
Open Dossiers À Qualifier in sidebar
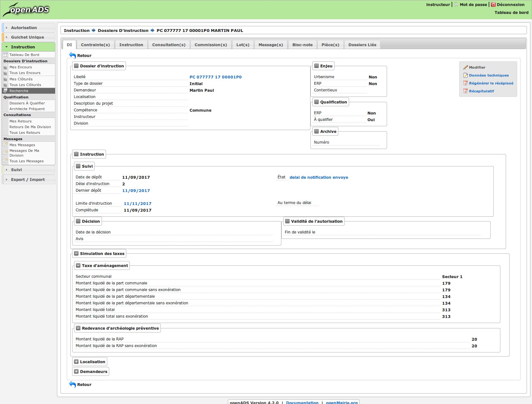coord(27,103)
